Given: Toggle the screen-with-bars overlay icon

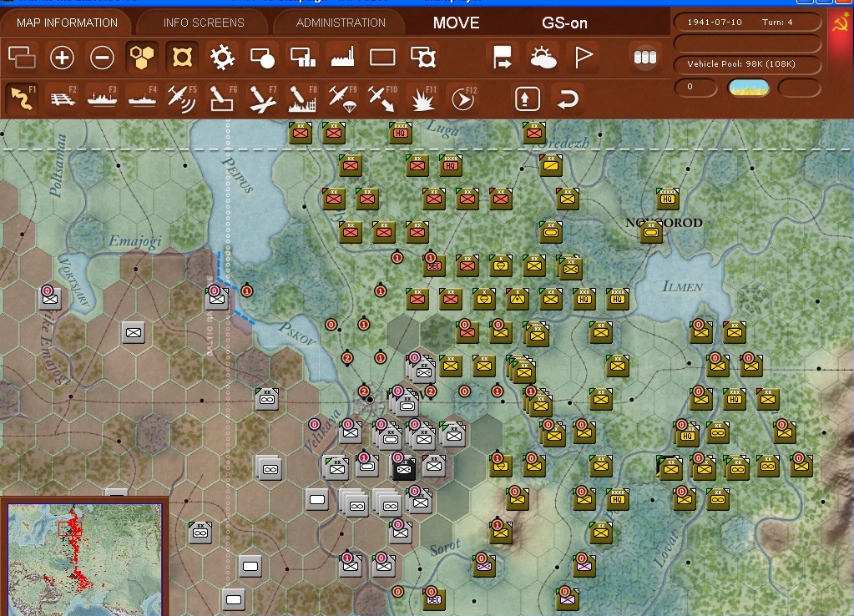Looking at the screenshot, I should [303, 58].
